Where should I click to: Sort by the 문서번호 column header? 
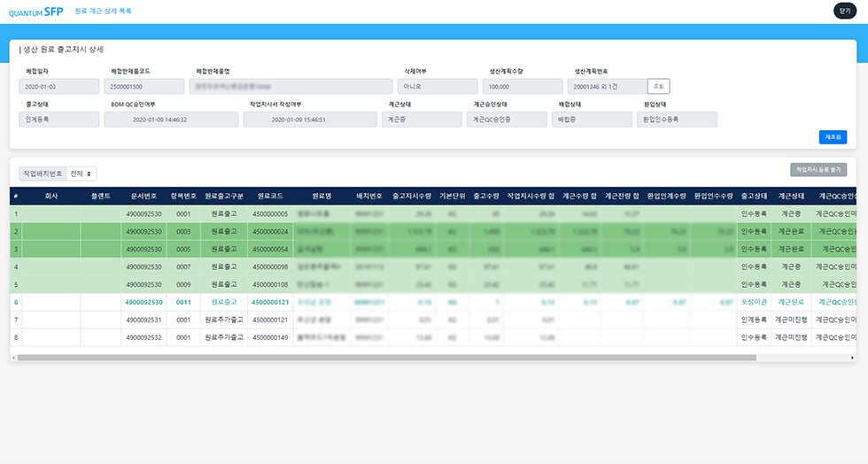tap(143, 196)
